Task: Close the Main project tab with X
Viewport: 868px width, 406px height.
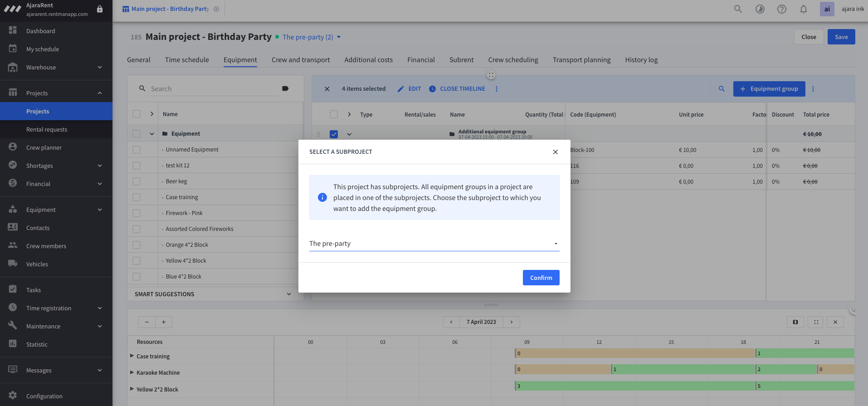Action: (x=216, y=9)
